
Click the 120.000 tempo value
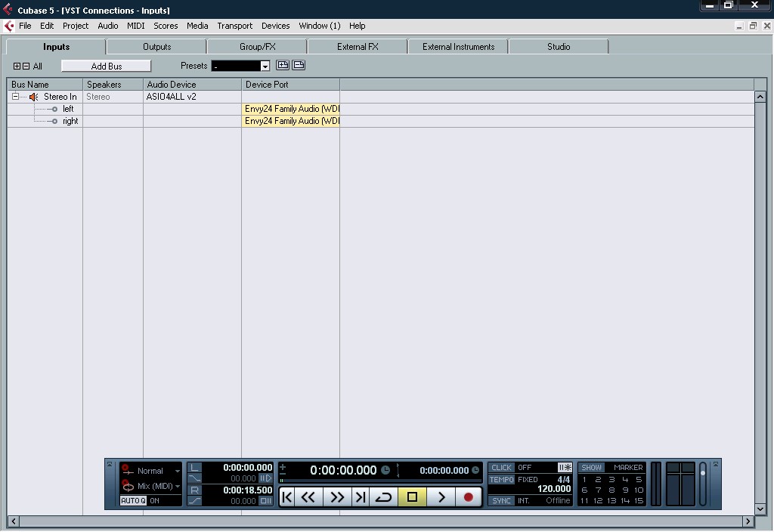(x=554, y=489)
